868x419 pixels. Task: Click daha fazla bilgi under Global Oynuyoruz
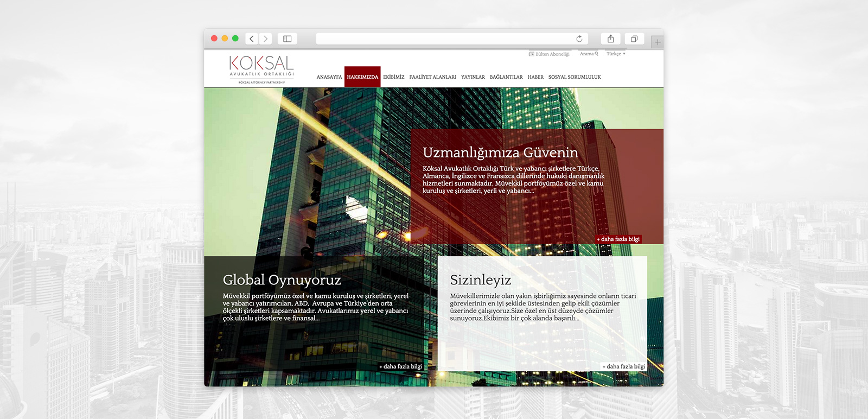(x=400, y=366)
